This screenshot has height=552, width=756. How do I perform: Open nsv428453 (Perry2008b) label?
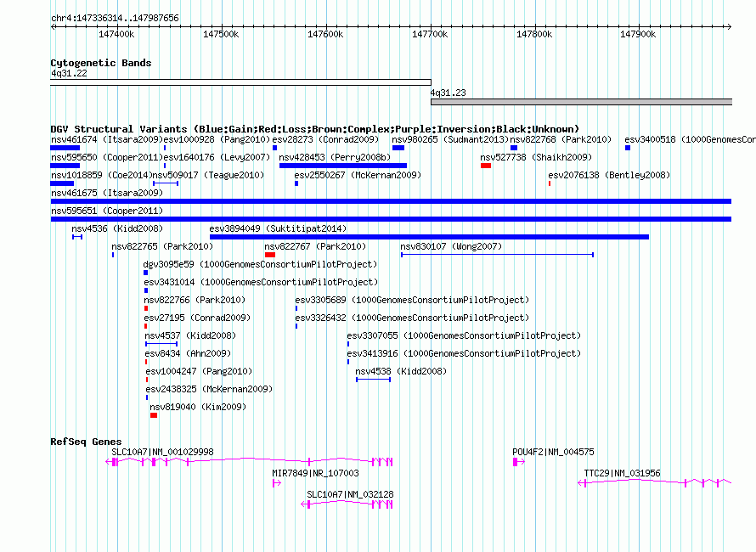point(335,158)
